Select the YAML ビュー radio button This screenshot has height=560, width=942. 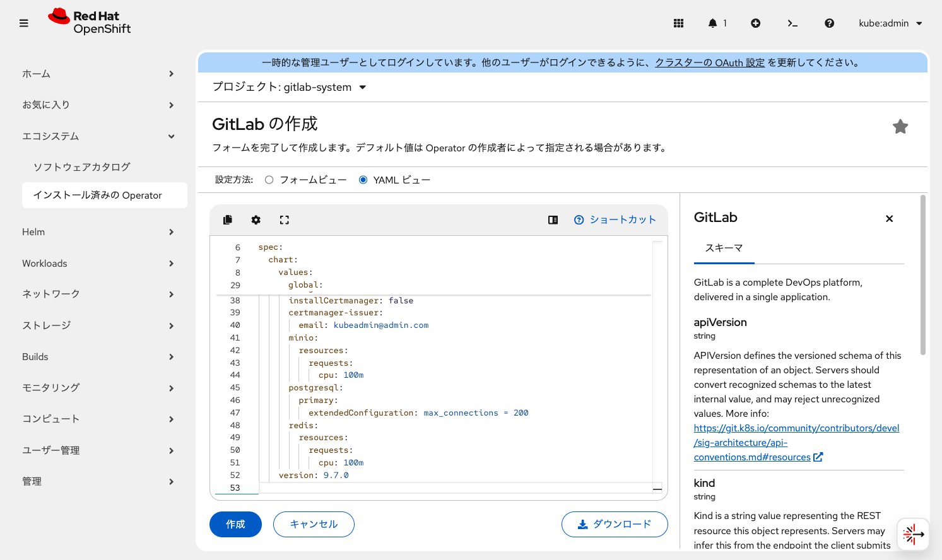(x=363, y=179)
